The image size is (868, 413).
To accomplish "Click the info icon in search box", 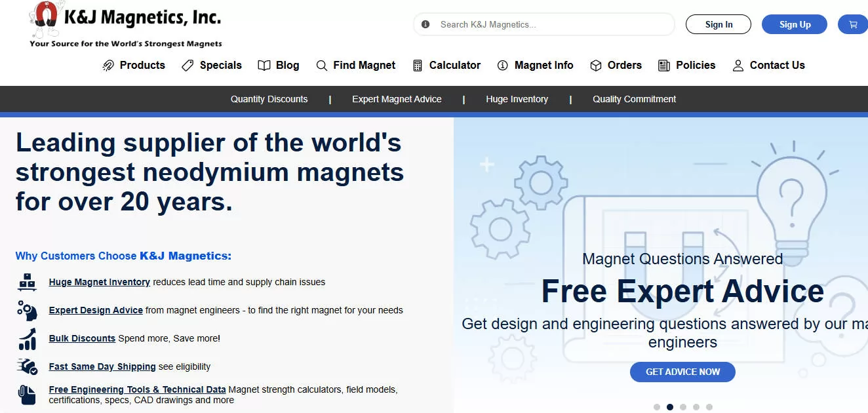I will (x=425, y=24).
